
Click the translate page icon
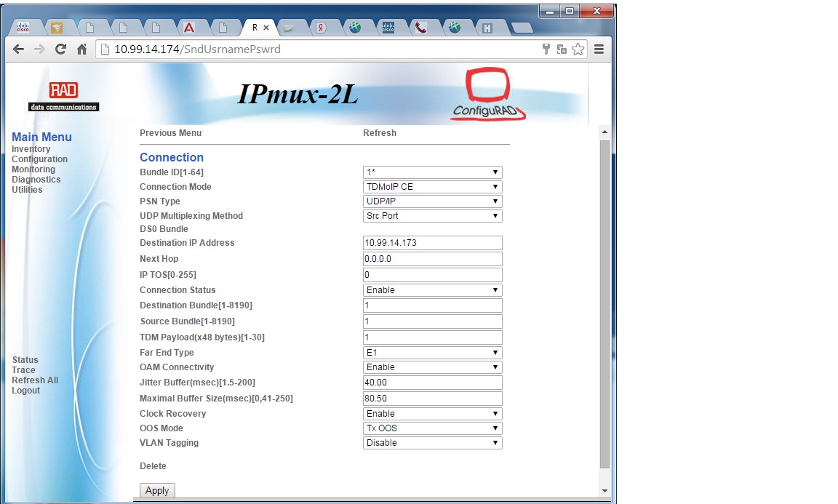561,49
